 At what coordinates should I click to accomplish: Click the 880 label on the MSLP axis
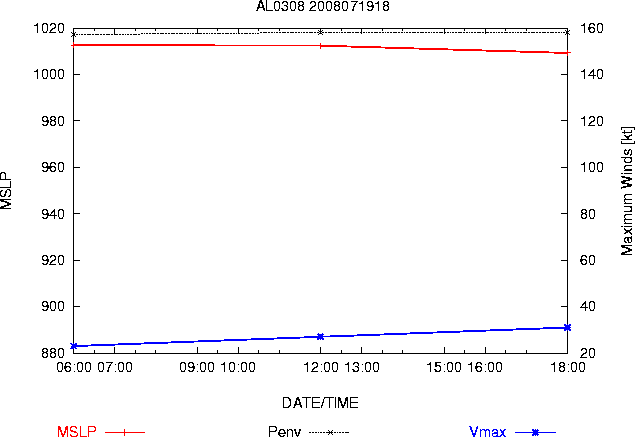tap(53, 353)
